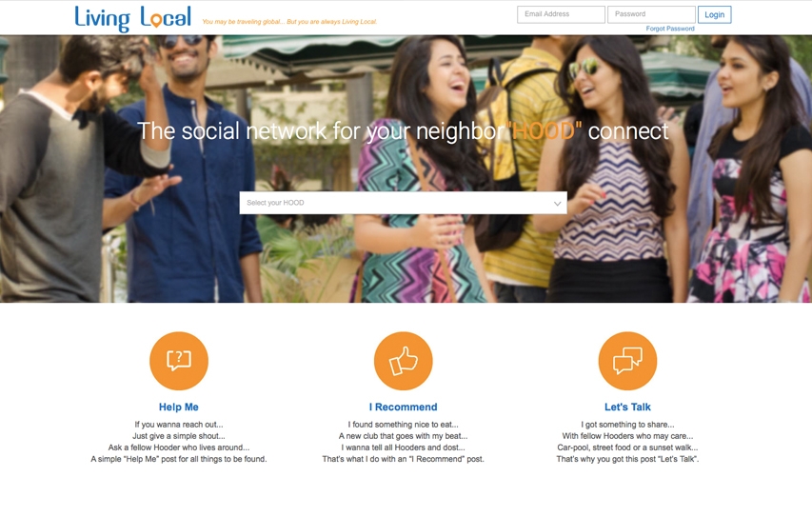The height and width of the screenshot is (517, 812).
Task: Focus the Email Address field
Action: [561, 14]
